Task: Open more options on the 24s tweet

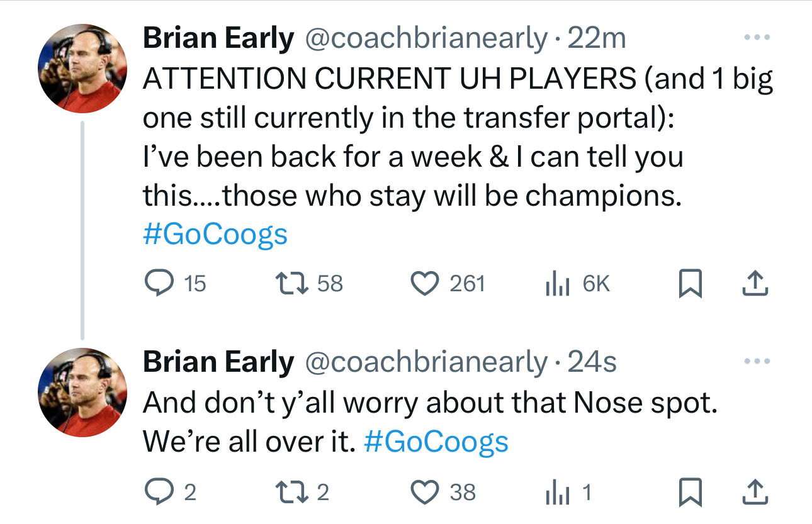Action: pos(756,362)
